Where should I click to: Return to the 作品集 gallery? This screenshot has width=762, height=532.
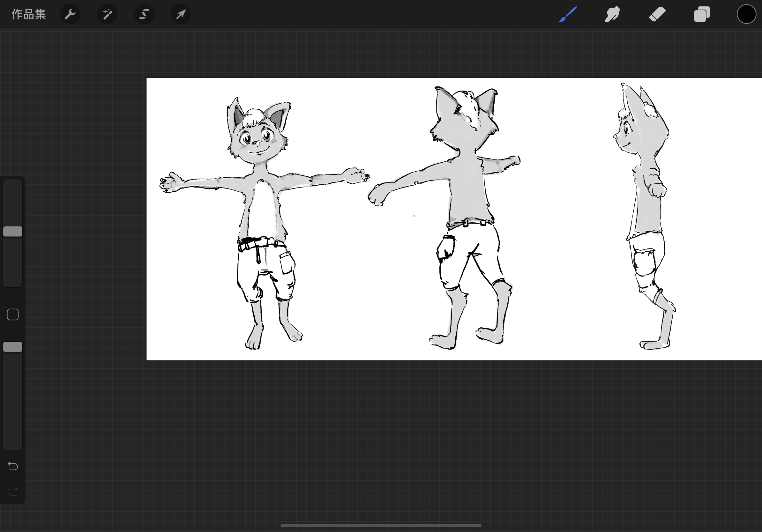28,14
